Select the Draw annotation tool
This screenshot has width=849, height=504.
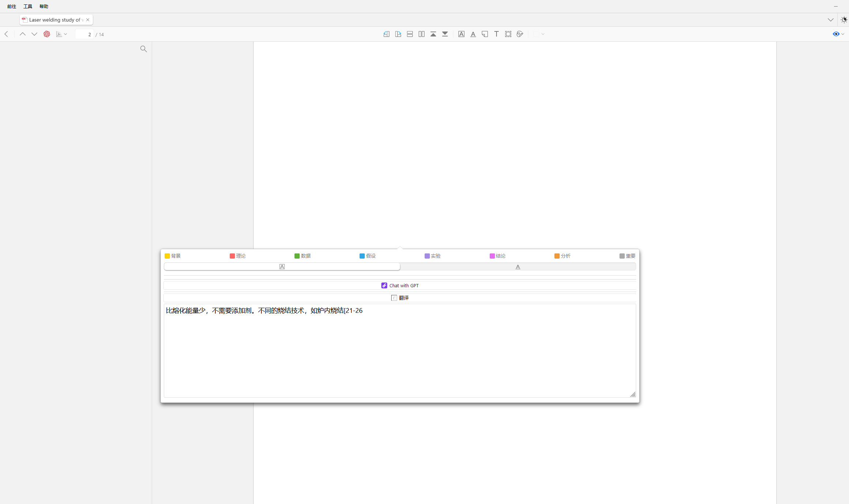click(520, 34)
